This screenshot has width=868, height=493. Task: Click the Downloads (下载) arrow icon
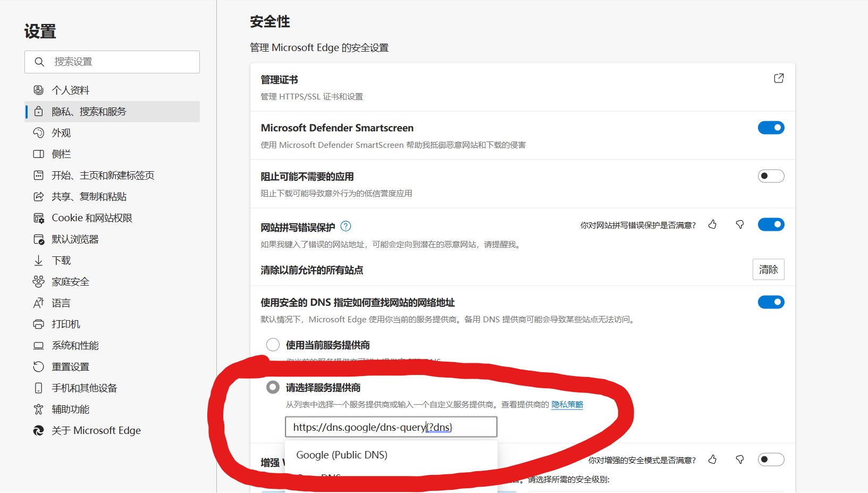coord(38,260)
